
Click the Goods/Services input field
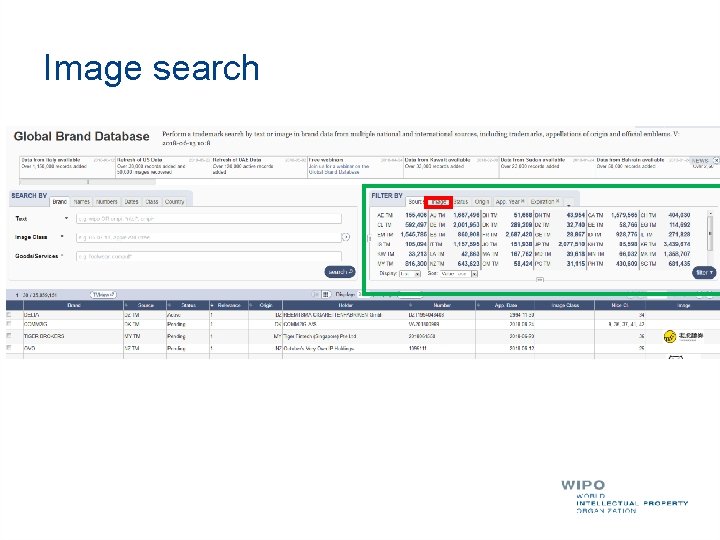tap(209, 256)
